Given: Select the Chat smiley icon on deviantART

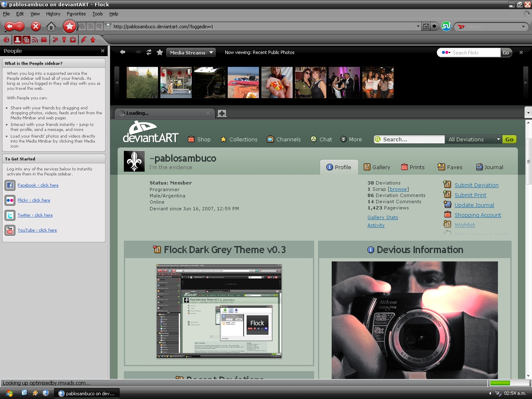Looking at the screenshot, I should (x=314, y=139).
